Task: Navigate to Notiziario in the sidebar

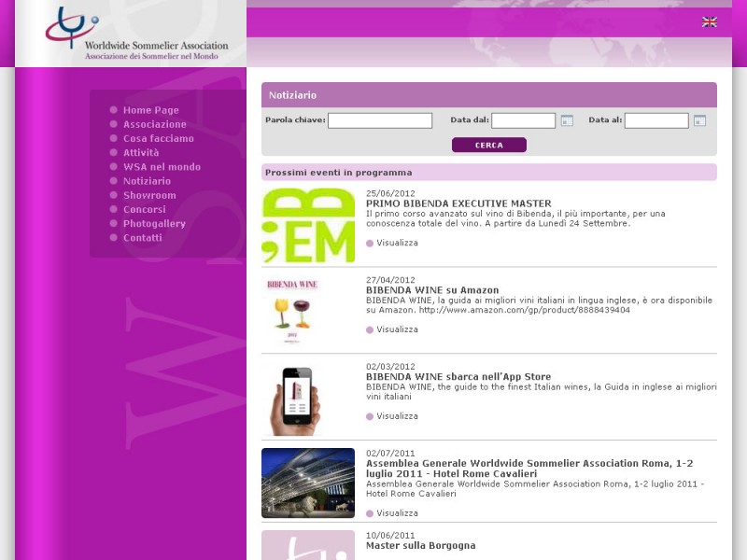Action: tap(147, 181)
